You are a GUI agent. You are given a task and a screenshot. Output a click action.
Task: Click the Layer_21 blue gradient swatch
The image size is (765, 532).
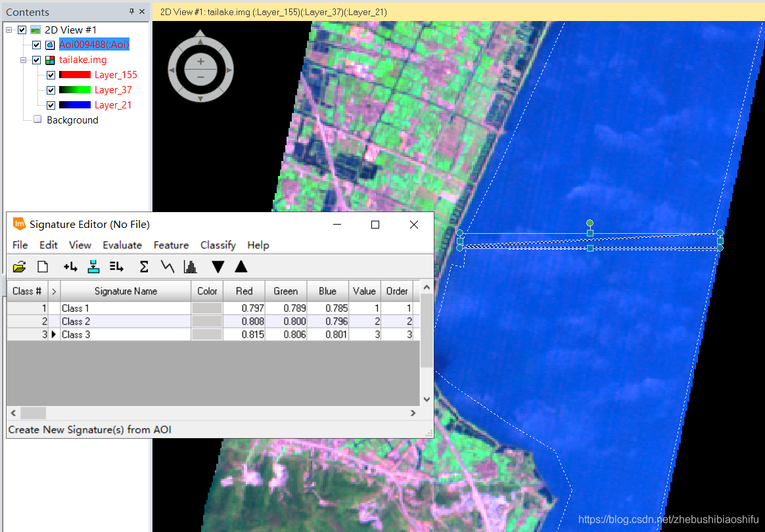pos(75,105)
